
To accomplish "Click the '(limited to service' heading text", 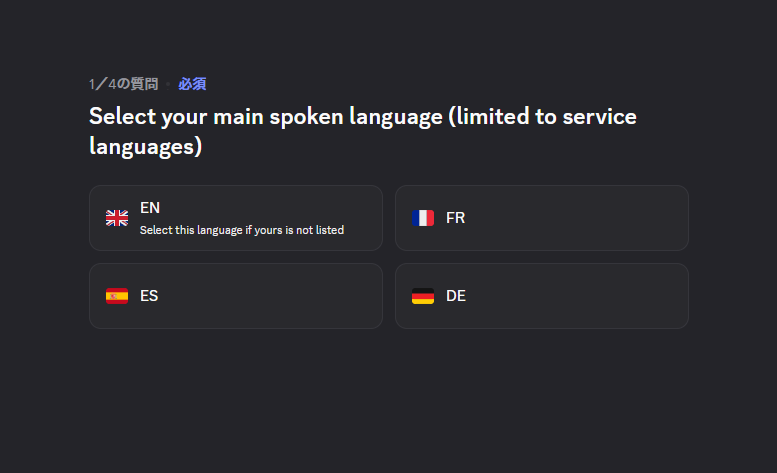I will tap(543, 117).
